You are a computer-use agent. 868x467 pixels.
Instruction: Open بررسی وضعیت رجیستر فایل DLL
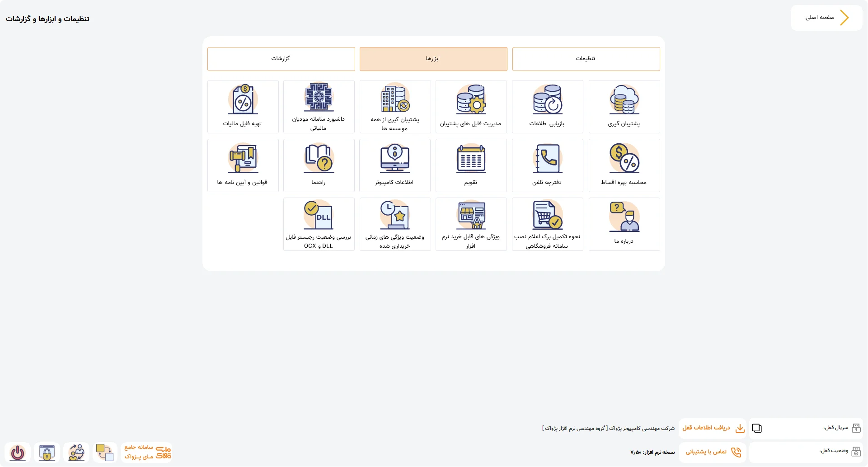pos(319,224)
